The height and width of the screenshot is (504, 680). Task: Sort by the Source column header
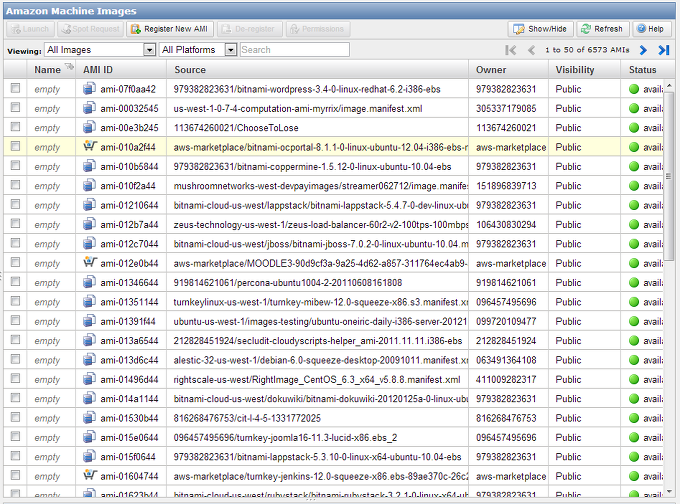(190, 70)
